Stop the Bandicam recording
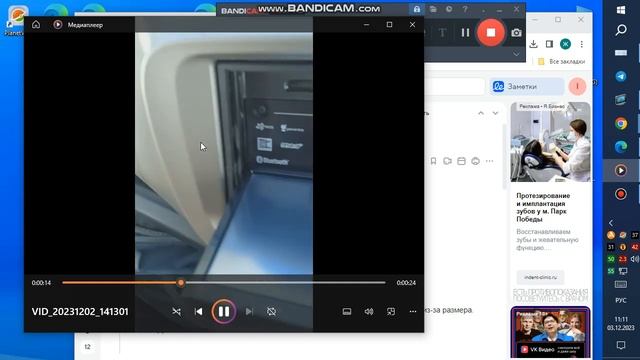 (x=491, y=32)
